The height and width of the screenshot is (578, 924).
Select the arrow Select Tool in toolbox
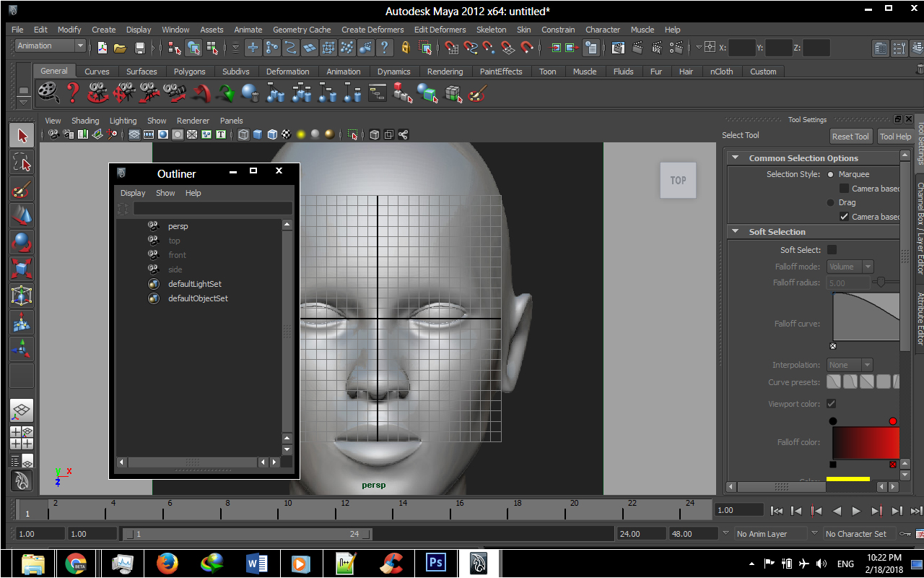pos(22,135)
